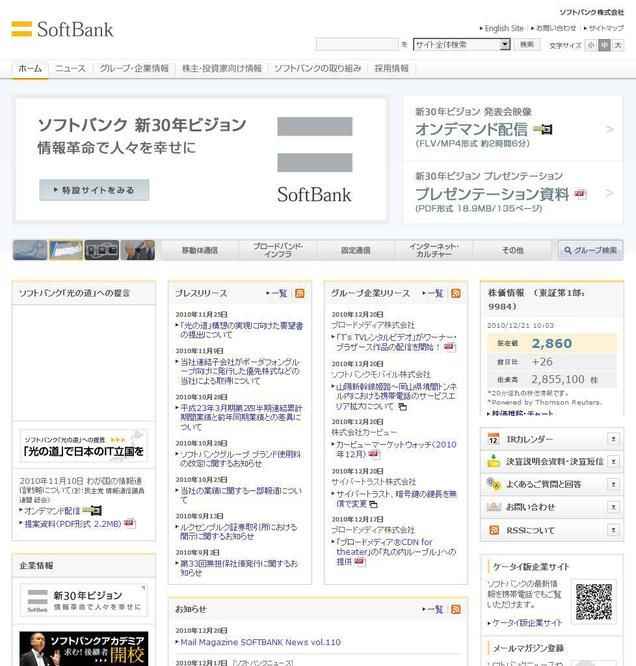Viewport: 636px width, 666px height.
Task: Select the 移動体通信 group category tab
Action: coord(200,250)
